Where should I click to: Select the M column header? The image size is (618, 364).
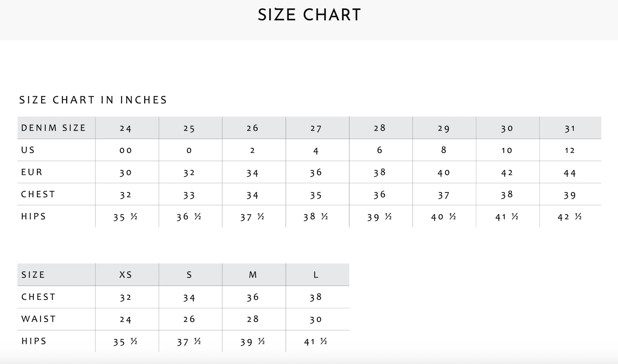pyautogui.click(x=253, y=275)
